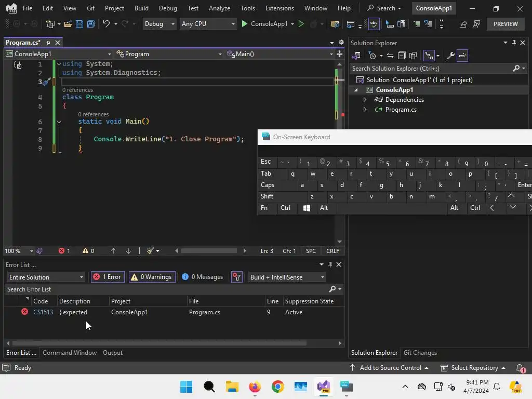Click the Error List horizontal scrollbar
This screenshot has height=399, width=532.
coord(159,343)
